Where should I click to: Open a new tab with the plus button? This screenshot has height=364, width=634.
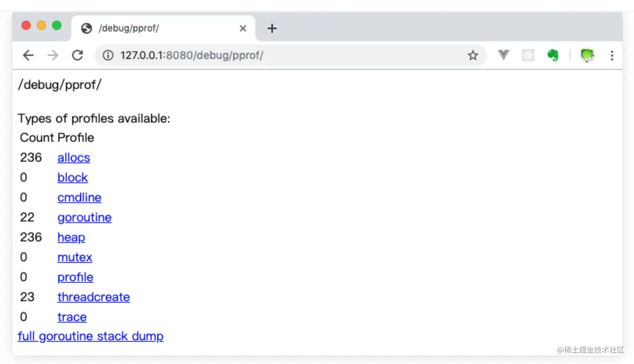click(272, 28)
